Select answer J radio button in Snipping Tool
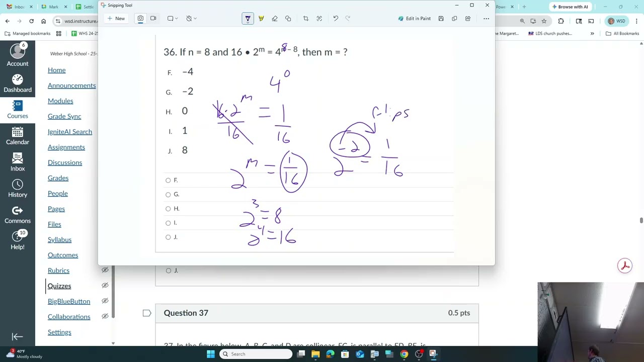This screenshot has height=362, width=644. [168, 237]
